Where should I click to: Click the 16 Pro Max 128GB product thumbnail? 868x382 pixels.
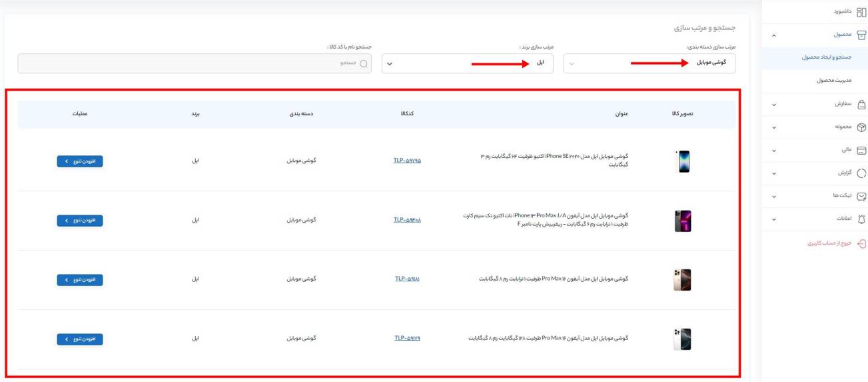(x=683, y=339)
